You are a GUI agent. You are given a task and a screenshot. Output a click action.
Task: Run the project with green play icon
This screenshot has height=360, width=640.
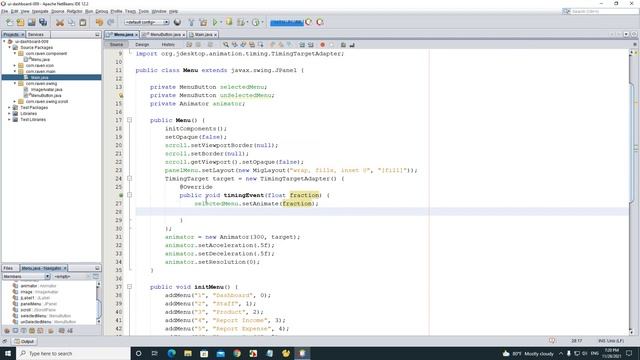tap(215, 22)
